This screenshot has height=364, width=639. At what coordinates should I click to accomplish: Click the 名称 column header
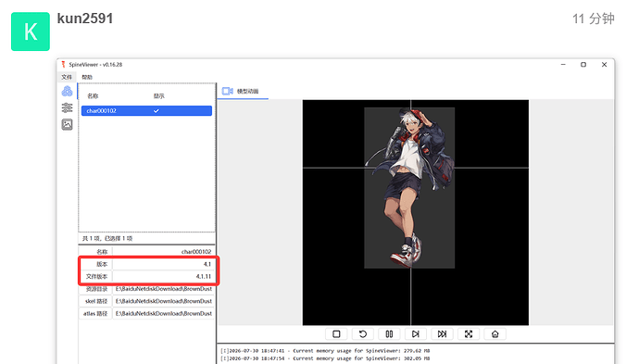coord(93,95)
